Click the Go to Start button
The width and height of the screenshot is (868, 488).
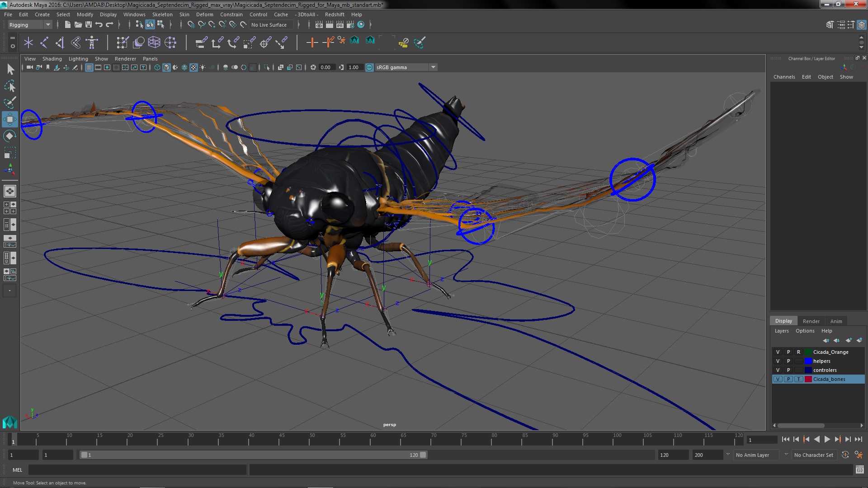pyautogui.click(x=785, y=439)
